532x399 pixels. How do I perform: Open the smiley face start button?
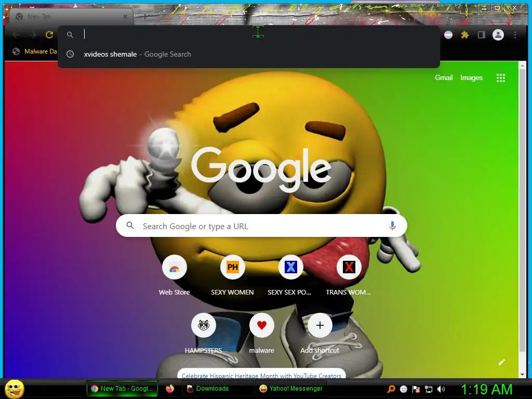[x=14, y=389]
